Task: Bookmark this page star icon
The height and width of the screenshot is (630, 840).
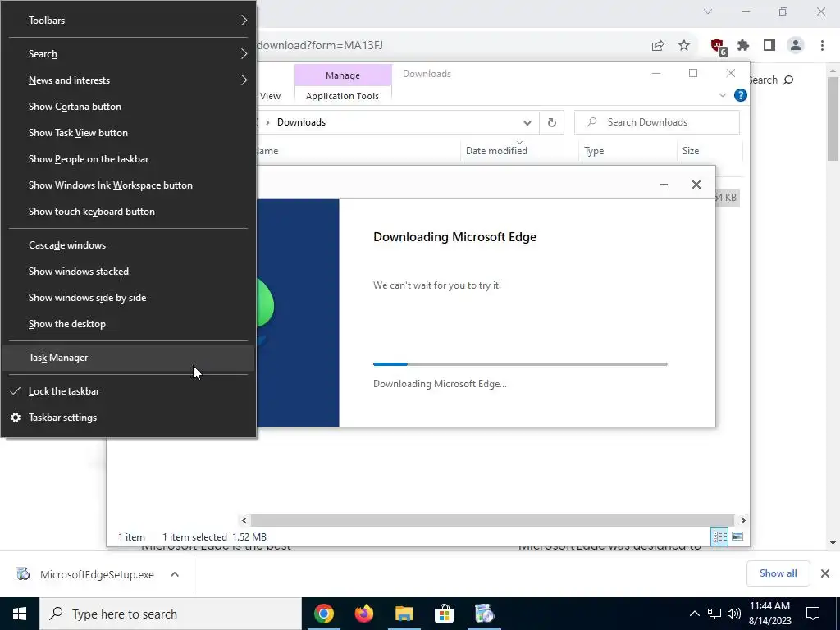Action: click(x=684, y=46)
